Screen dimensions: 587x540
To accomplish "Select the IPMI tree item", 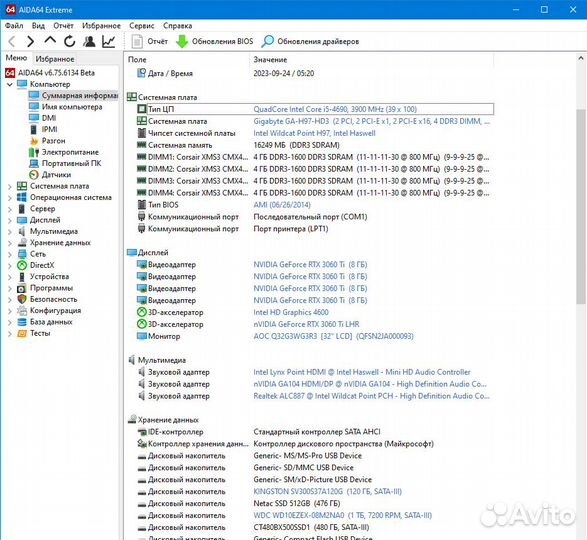I will coord(49,129).
